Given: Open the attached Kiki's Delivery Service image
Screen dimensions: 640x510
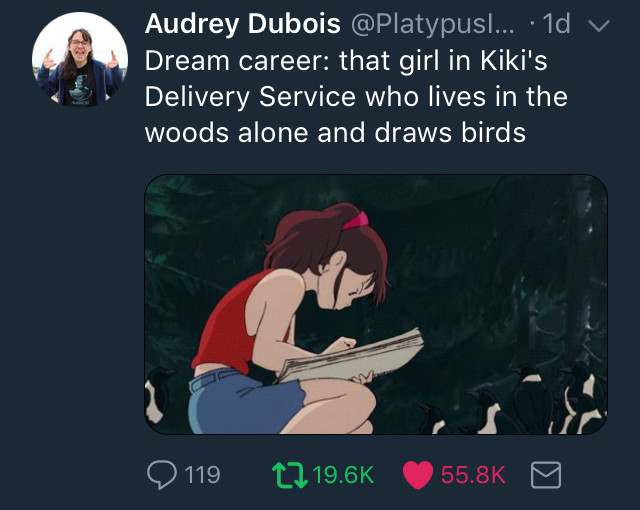Looking at the screenshot, I should pos(376,304).
